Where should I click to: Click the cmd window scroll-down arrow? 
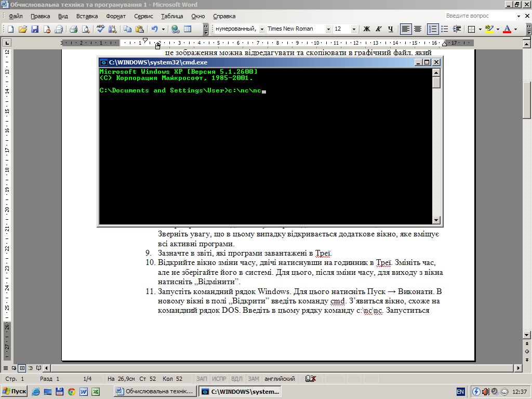(436, 220)
